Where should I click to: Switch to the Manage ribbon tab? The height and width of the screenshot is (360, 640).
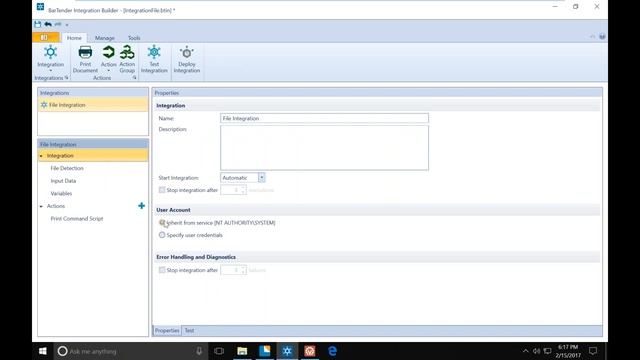[104, 38]
